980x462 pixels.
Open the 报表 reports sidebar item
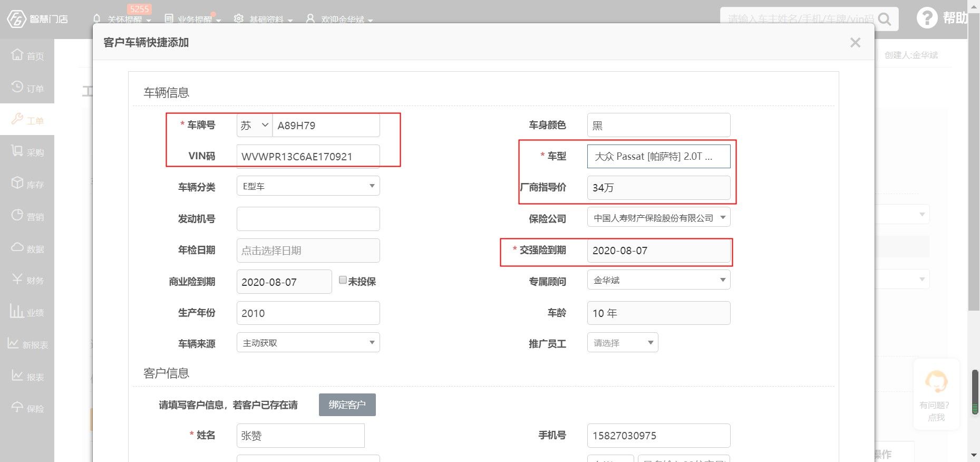(x=27, y=377)
